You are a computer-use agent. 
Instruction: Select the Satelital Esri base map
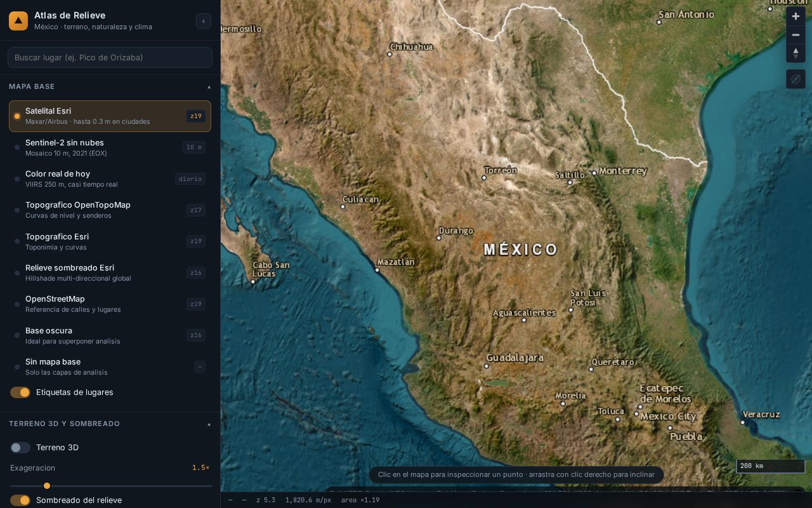tap(110, 116)
